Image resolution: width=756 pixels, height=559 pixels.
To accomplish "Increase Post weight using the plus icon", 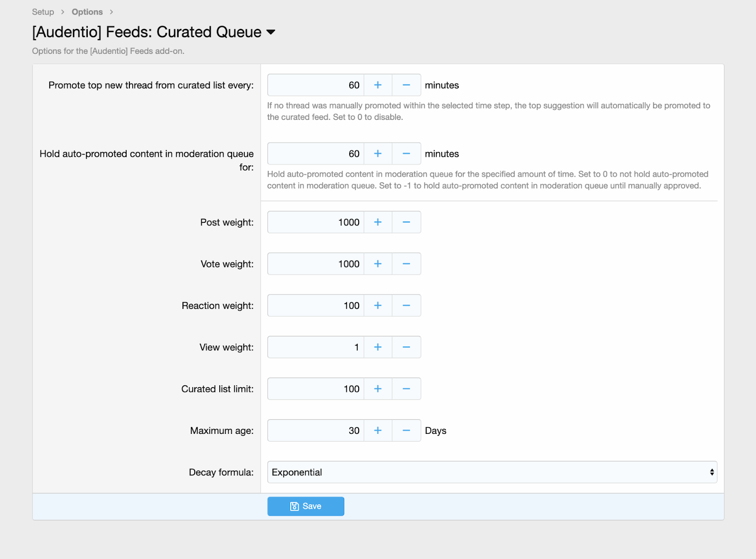I will 378,222.
